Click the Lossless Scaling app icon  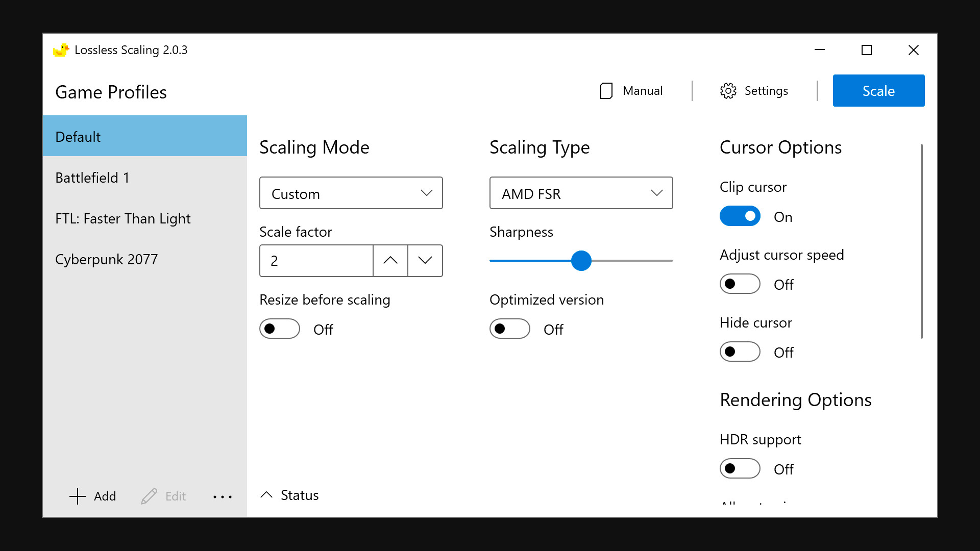(x=60, y=50)
